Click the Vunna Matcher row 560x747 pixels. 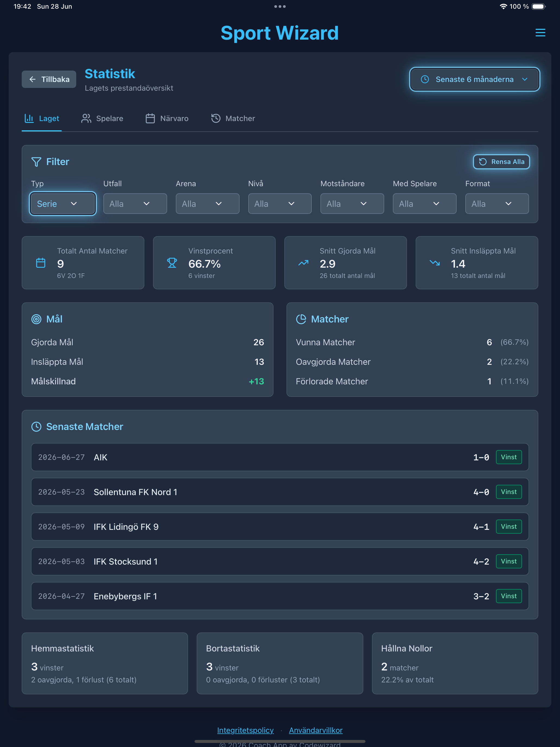coord(412,342)
